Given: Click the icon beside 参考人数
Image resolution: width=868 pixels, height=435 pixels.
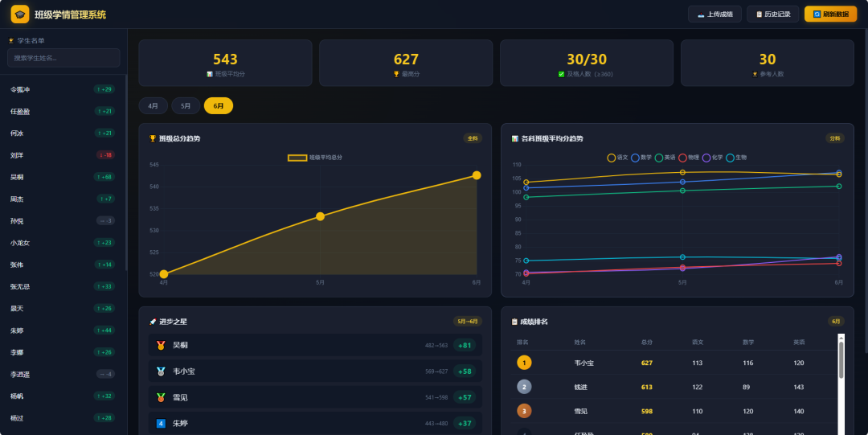Looking at the screenshot, I should point(755,74).
